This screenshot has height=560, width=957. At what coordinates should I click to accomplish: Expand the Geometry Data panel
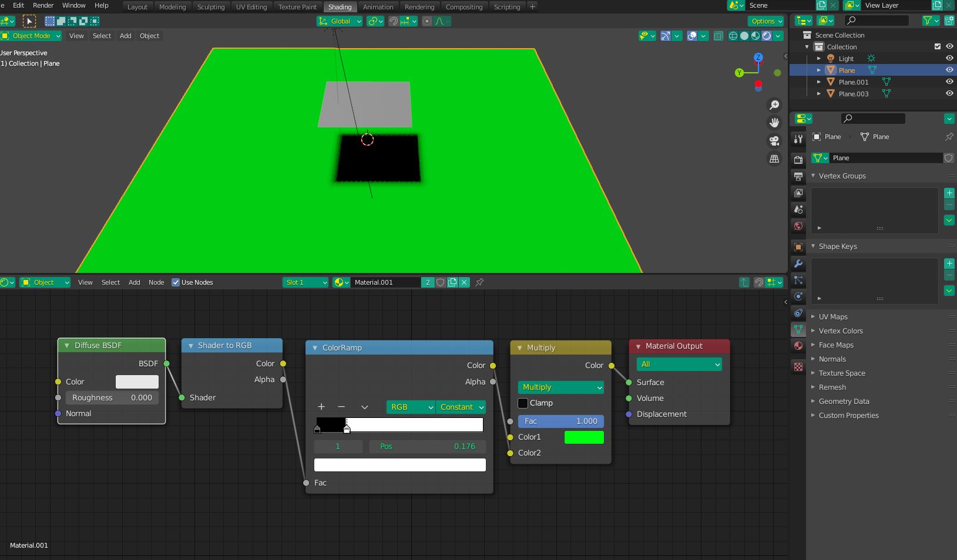[x=844, y=402]
